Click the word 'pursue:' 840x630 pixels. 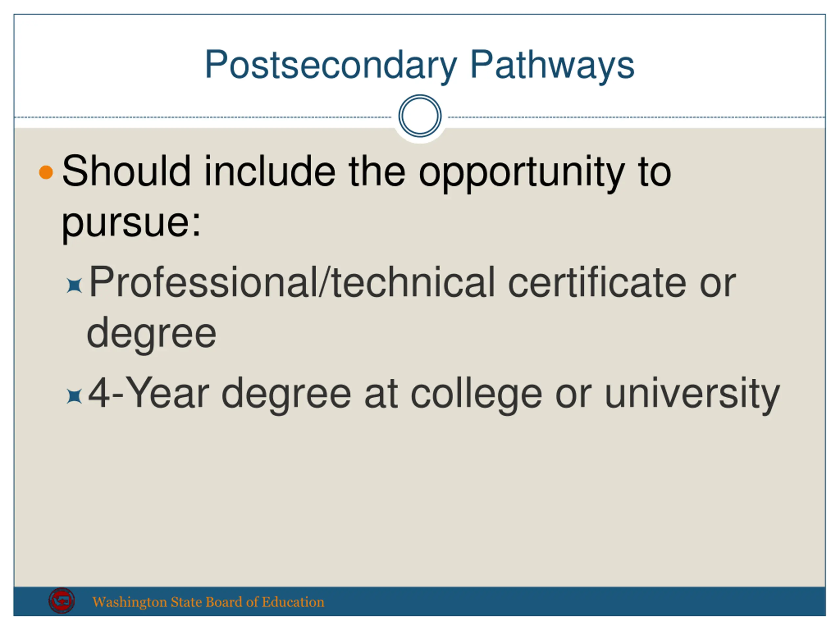tap(131, 223)
